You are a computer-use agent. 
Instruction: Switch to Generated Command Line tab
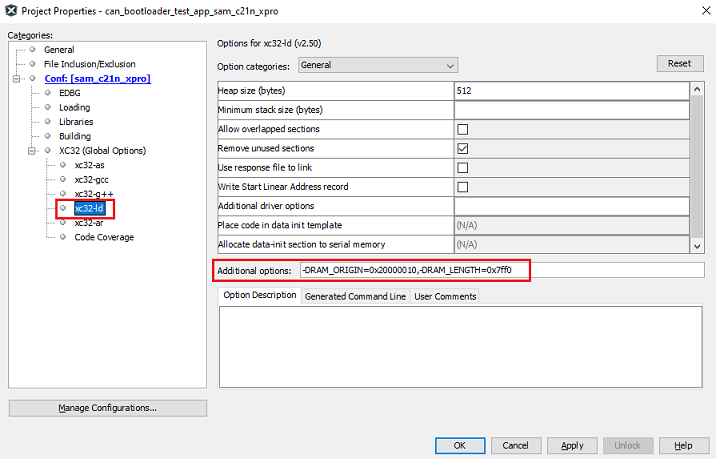355,296
